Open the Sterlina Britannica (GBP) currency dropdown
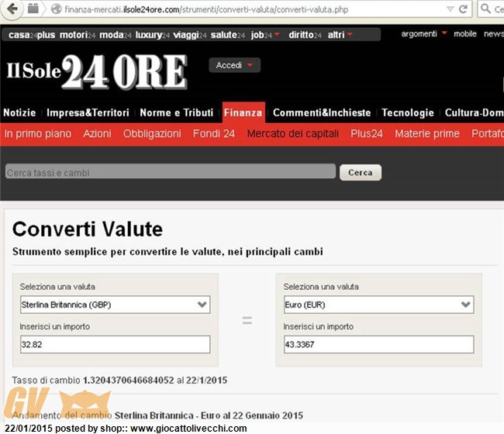Image resolution: width=504 pixels, height=434 pixels. [115, 305]
